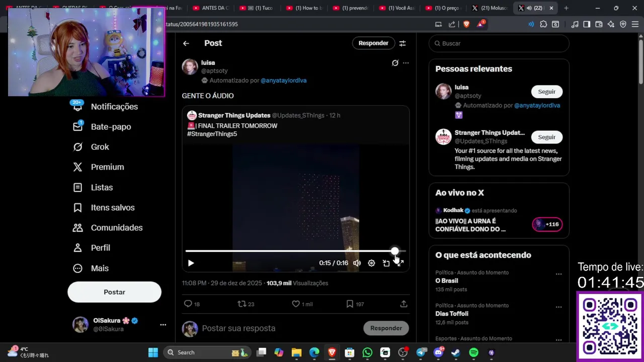Open Stranger Things Updates quoted post author
The image size is (644, 362).
pyautogui.click(x=234, y=115)
